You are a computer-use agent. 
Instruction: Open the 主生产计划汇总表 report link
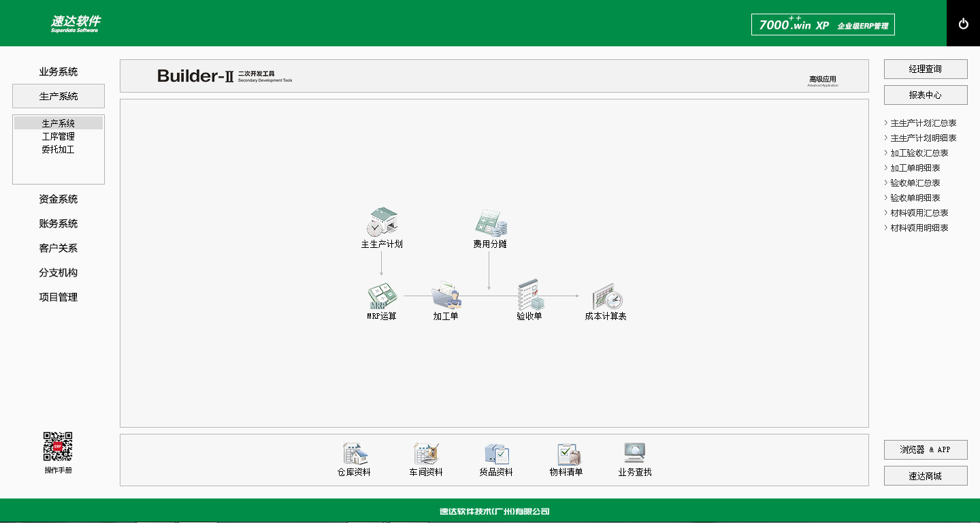[923, 123]
